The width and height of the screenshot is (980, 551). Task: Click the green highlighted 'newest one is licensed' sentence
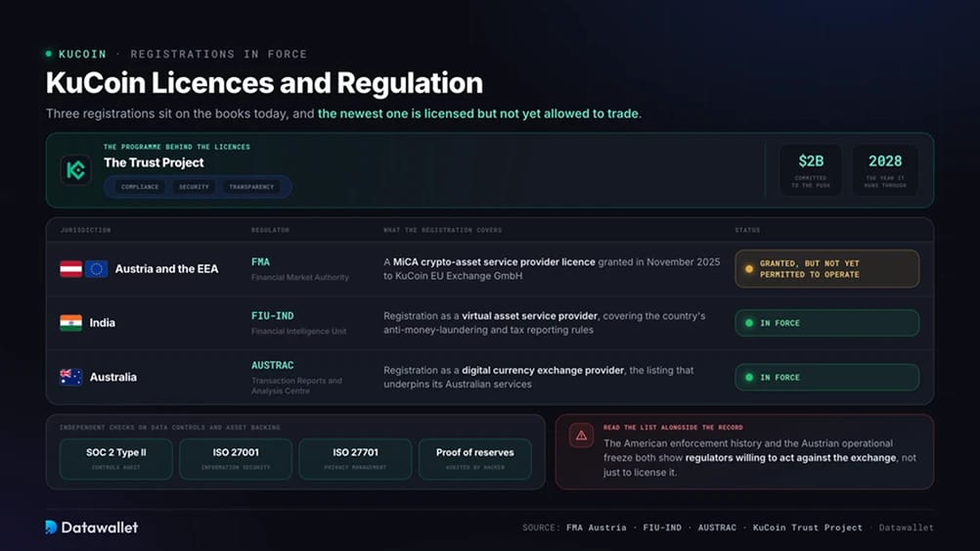(x=479, y=114)
